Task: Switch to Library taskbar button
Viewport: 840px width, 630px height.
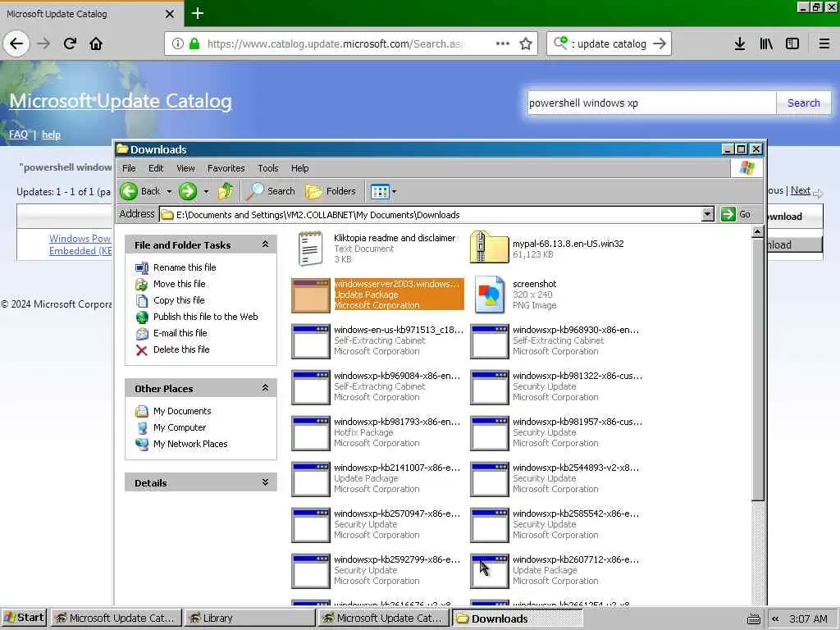Action: pos(250,619)
